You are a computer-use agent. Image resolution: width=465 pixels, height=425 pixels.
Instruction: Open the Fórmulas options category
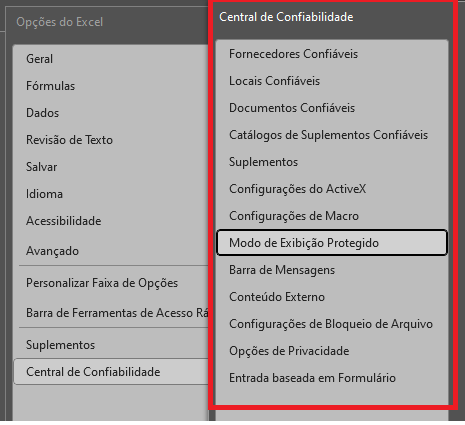coord(50,86)
